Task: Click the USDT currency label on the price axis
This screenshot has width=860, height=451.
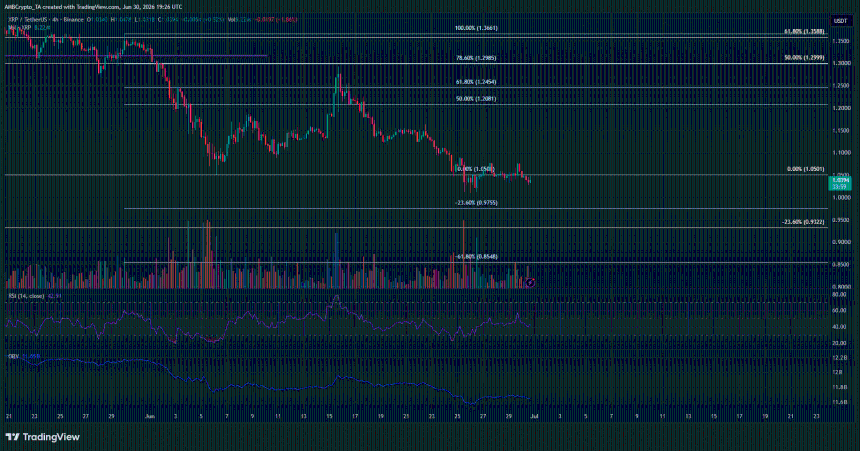Action: [x=840, y=21]
